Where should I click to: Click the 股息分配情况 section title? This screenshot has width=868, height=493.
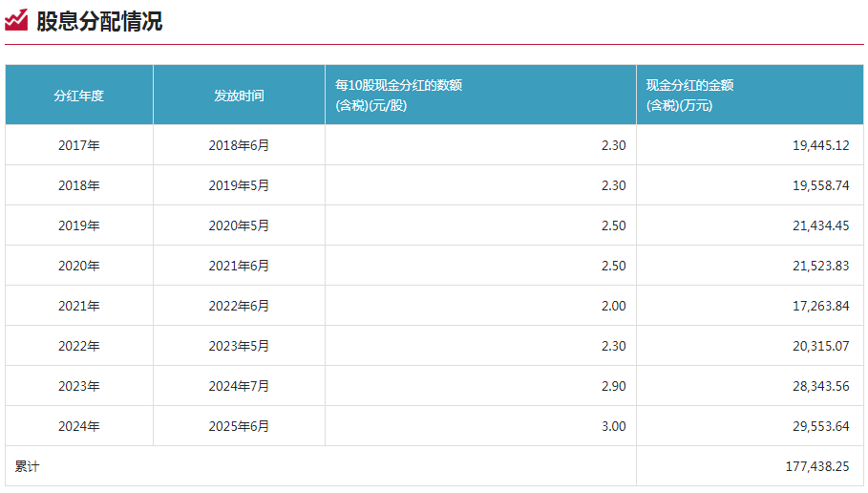point(99,21)
